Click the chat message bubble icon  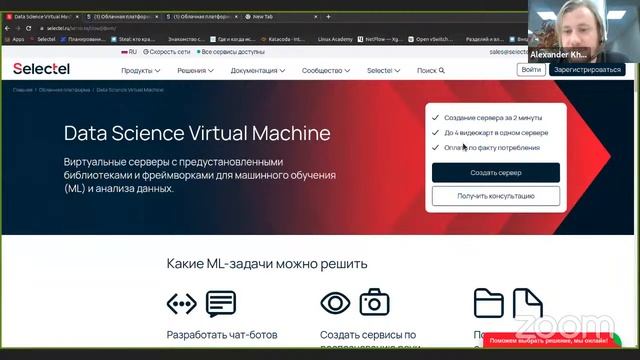point(221,304)
